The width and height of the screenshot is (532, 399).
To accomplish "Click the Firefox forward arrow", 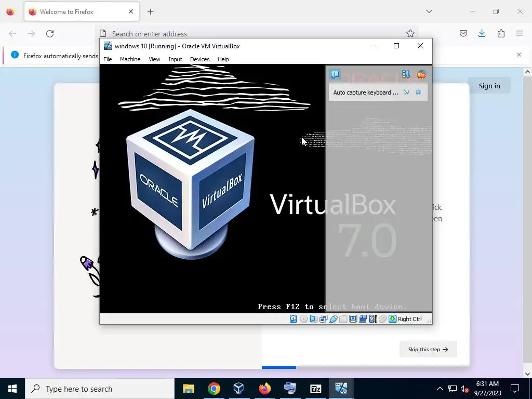I will [x=31, y=34].
